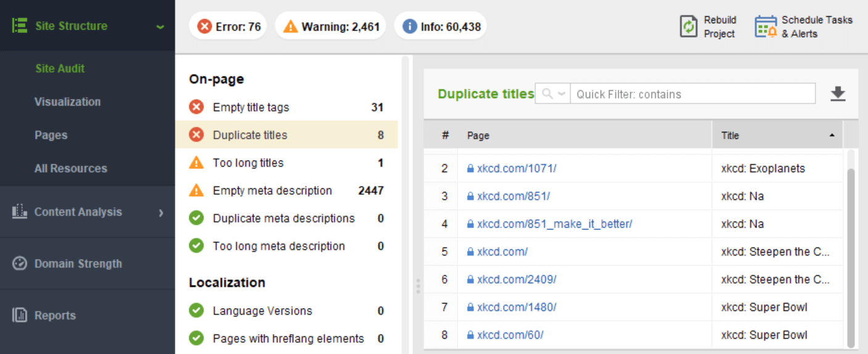This screenshot has height=354, width=868.
Task: Click the download export arrow icon
Action: tap(838, 94)
